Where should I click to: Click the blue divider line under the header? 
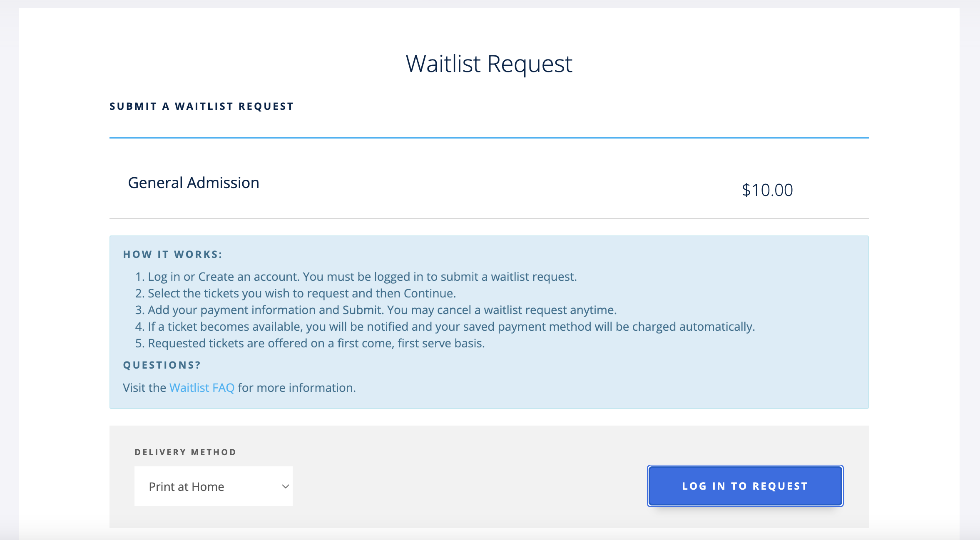click(x=489, y=137)
